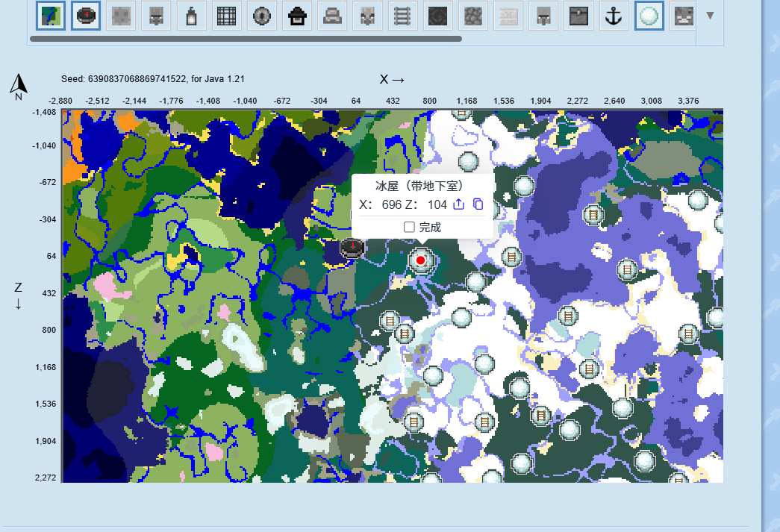Click the -2,880 X-axis tick label
This screenshot has height=532, width=780.
point(60,101)
